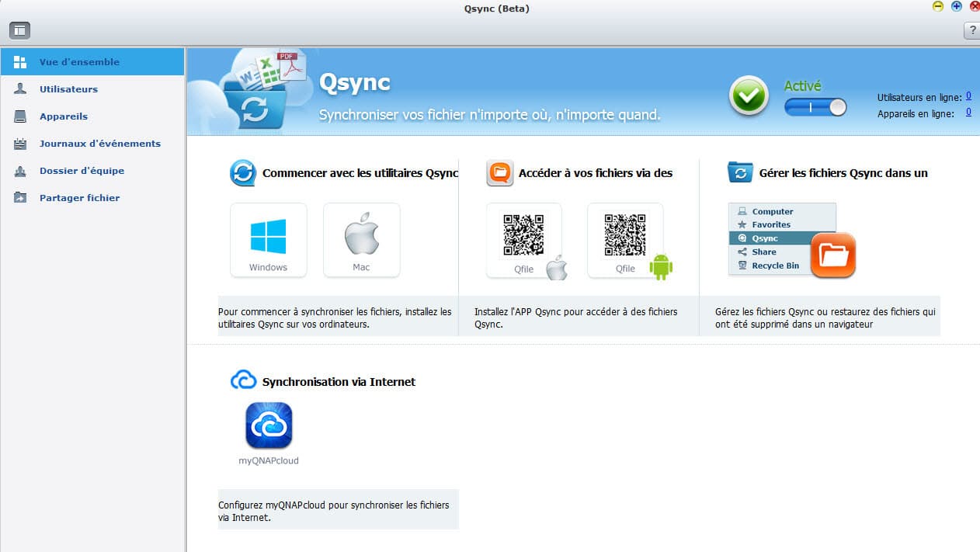The width and height of the screenshot is (980, 552).
Task: Click the green checkmark status icon
Action: pos(749,97)
